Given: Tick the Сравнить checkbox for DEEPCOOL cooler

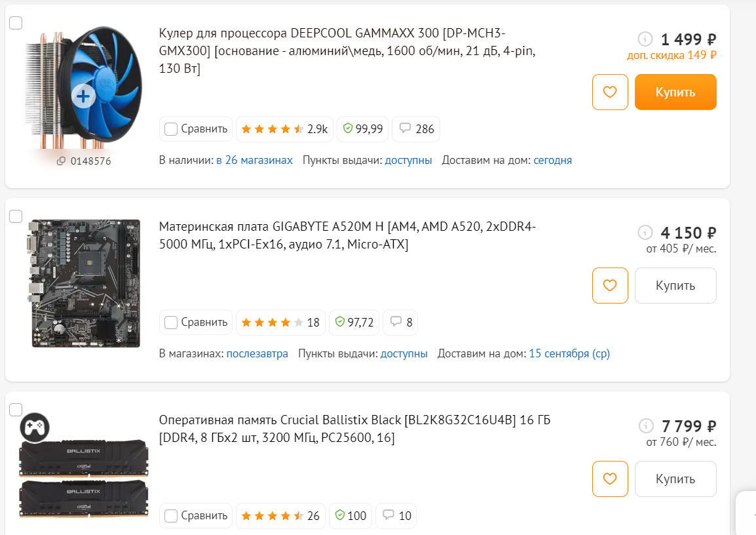Looking at the screenshot, I should pos(171,129).
